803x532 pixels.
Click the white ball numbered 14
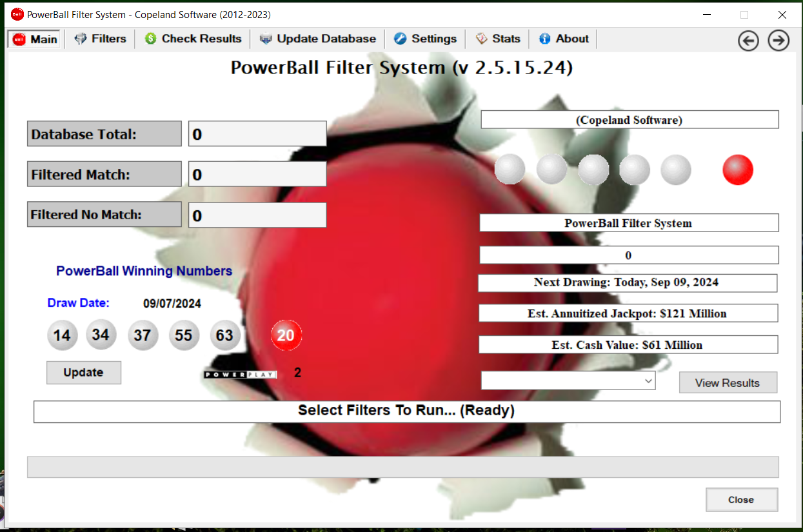pos(62,335)
